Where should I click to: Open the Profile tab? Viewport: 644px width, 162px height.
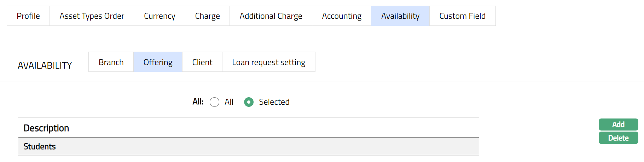coord(28,16)
